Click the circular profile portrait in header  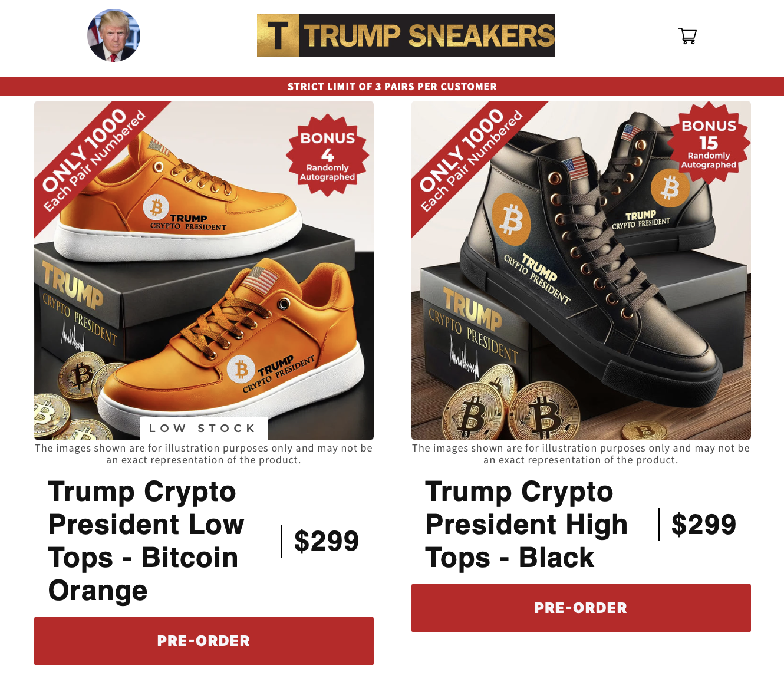point(114,35)
